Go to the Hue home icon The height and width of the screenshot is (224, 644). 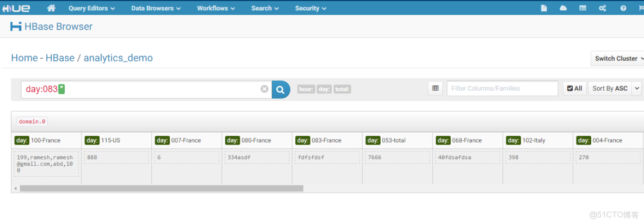(x=51, y=8)
